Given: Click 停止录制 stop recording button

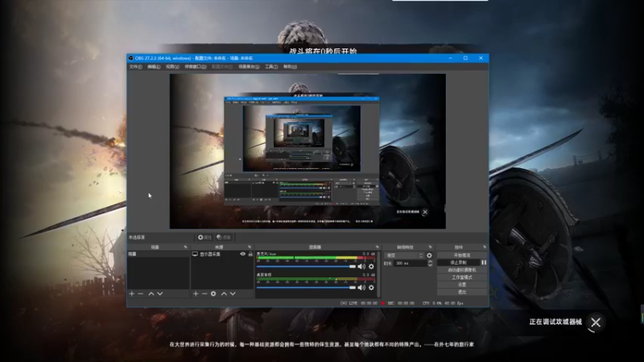Looking at the screenshot, I should pyautogui.click(x=458, y=262).
